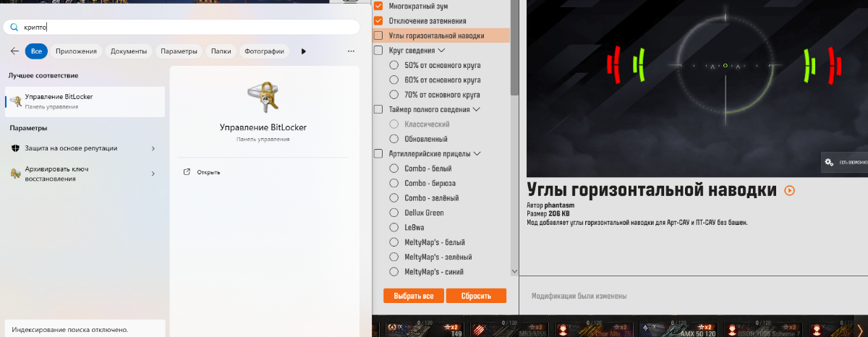
Task: Open Управление BitLocker best match result
Action: click(85, 101)
